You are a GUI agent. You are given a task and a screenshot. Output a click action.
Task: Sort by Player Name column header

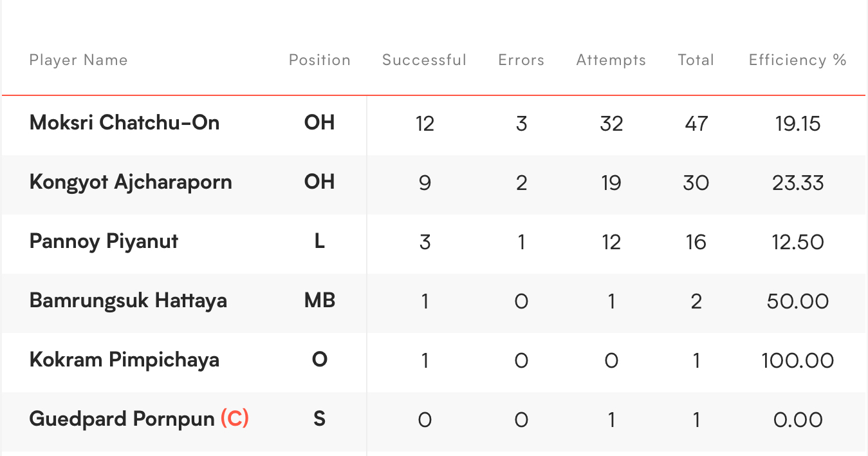[78, 61]
